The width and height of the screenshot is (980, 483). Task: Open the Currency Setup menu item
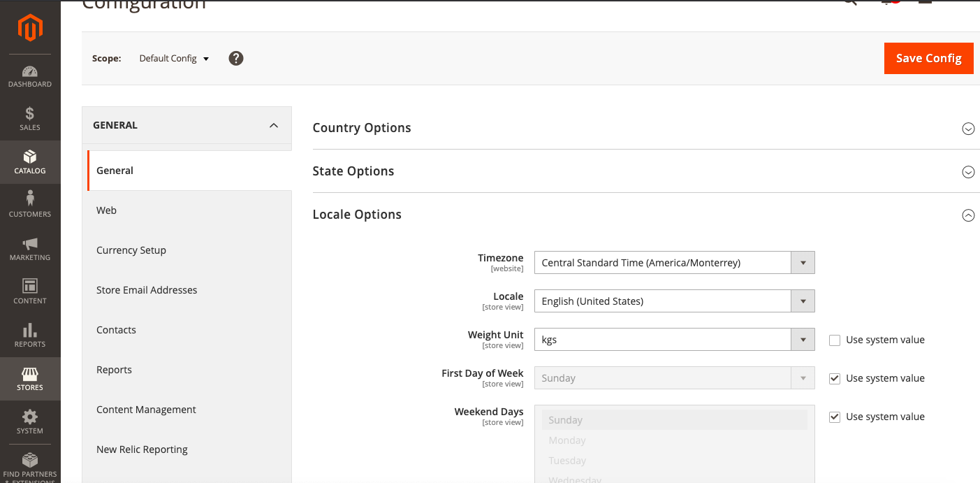coord(131,250)
